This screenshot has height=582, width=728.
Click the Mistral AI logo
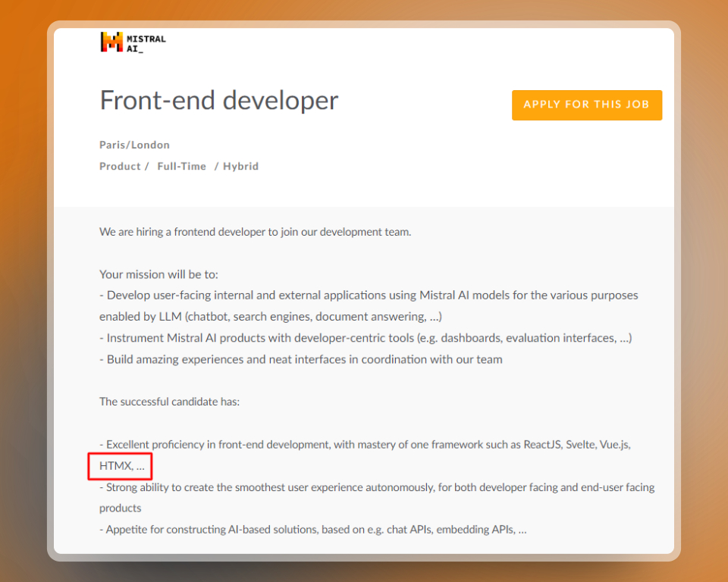pyautogui.click(x=133, y=42)
